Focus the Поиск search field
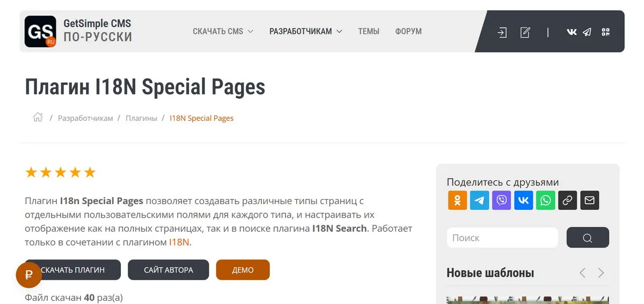Viewport: 644px width, 304px height. click(502, 237)
